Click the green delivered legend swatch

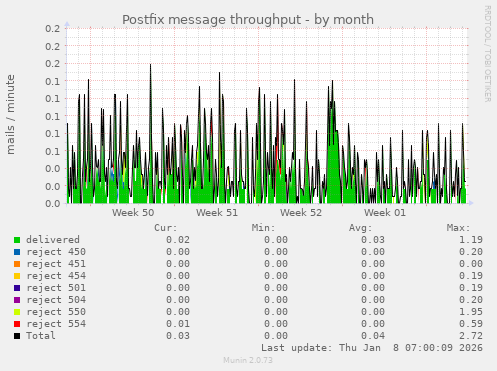pos(17,240)
